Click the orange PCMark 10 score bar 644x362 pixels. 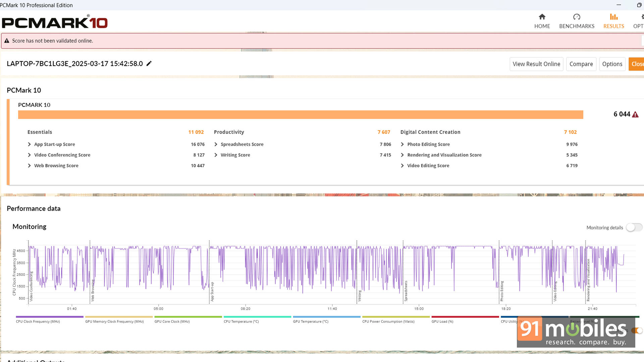[x=301, y=115]
